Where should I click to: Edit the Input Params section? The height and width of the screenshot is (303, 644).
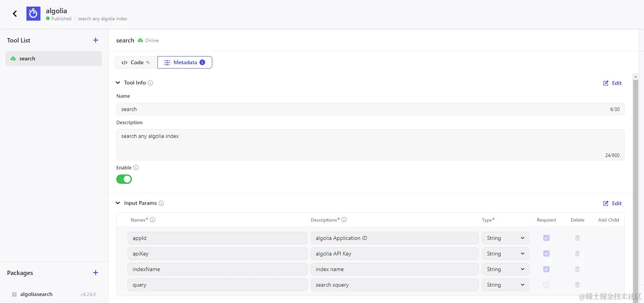(612, 203)
